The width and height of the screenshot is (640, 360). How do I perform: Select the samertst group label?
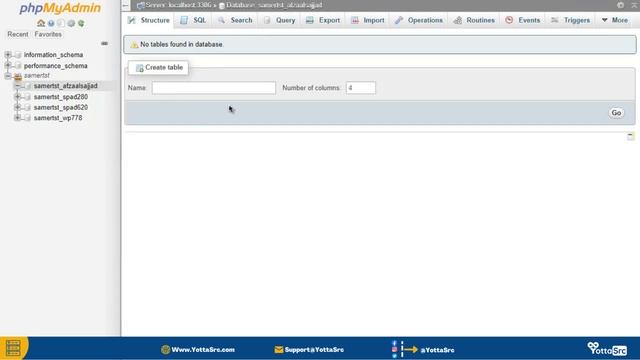(37, 76)
